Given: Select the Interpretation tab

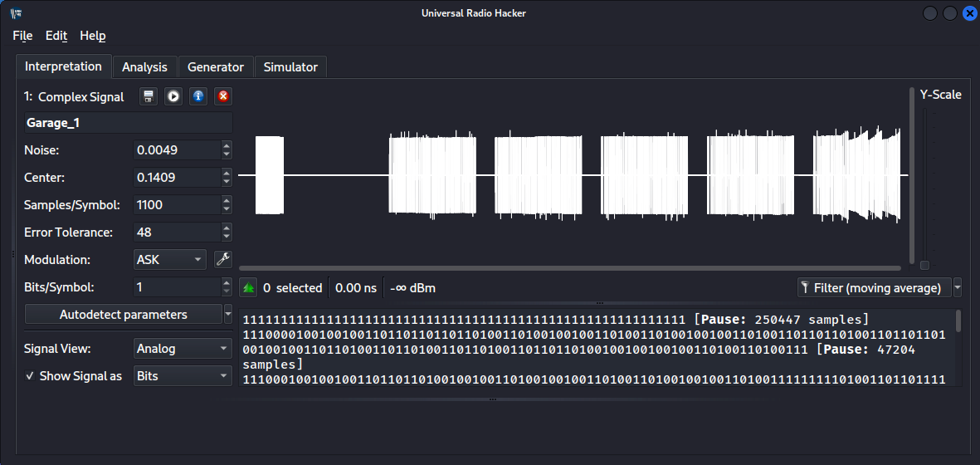Looking at the screenshot, I should [63, 66].
